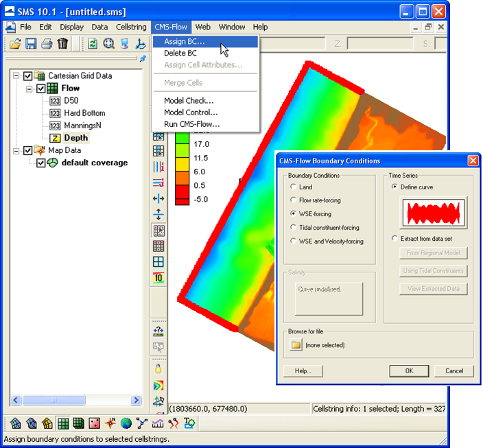
Task: Click the Refresh display icon
Action: click(93, 44)
